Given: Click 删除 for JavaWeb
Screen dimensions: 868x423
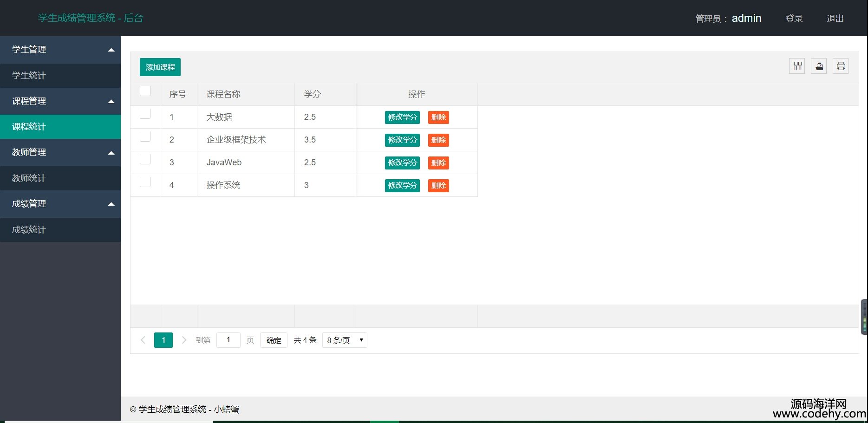Looking at the screenshot, I should coord(438,163).
